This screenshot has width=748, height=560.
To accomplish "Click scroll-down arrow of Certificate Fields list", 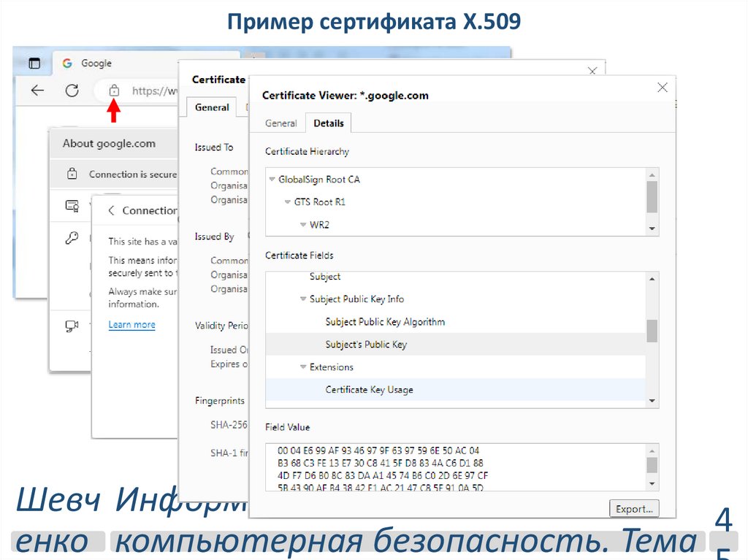I will [652, 401].
